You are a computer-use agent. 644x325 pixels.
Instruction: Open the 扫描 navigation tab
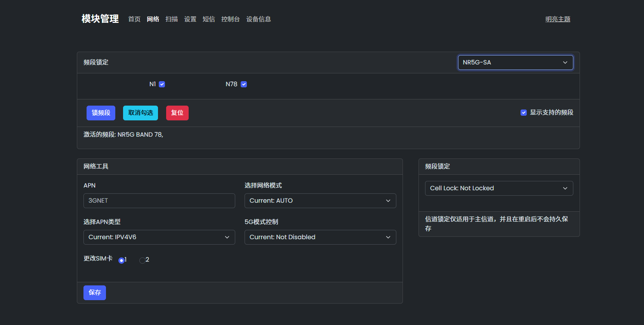coord(172,19)
